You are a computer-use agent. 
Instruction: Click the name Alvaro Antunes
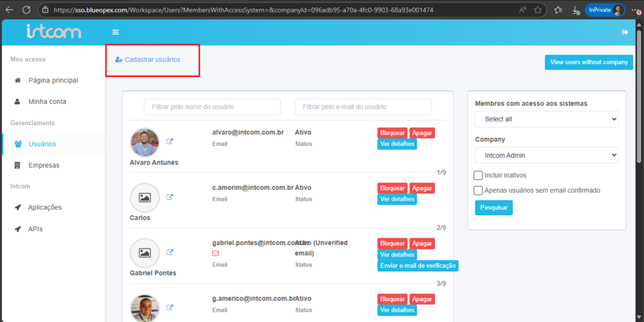point(153,163)
